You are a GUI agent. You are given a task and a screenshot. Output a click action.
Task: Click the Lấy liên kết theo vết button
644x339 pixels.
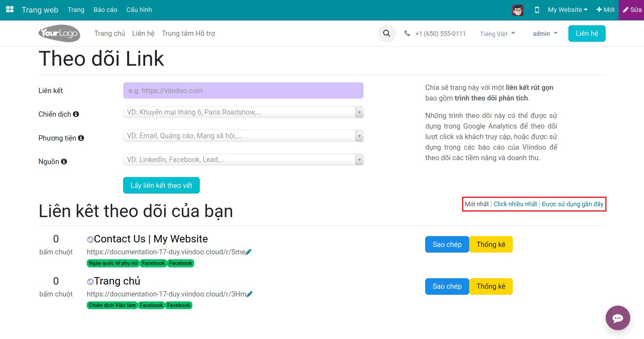(x=161, y=185)
